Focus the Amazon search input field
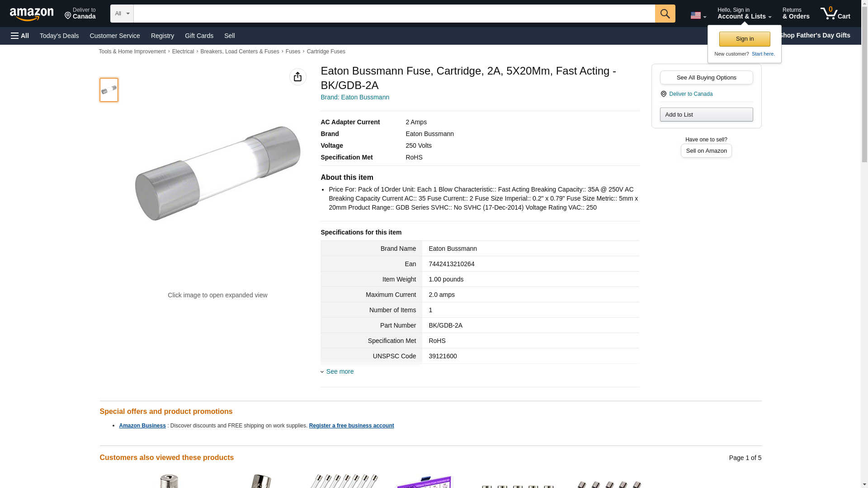This screenshot has height=488, width=868. click(394, 14)
